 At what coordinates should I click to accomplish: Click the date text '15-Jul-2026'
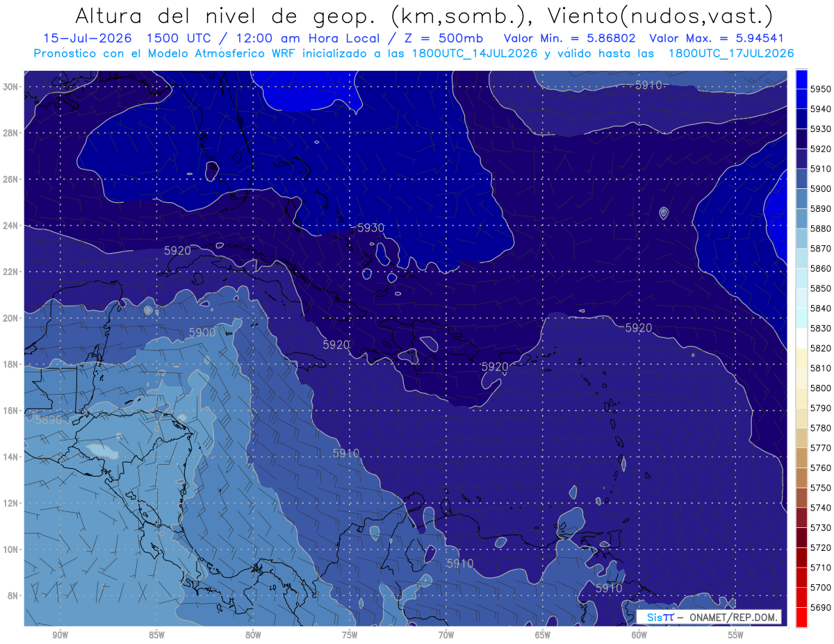pyautogui.click(x=89, y=38)
